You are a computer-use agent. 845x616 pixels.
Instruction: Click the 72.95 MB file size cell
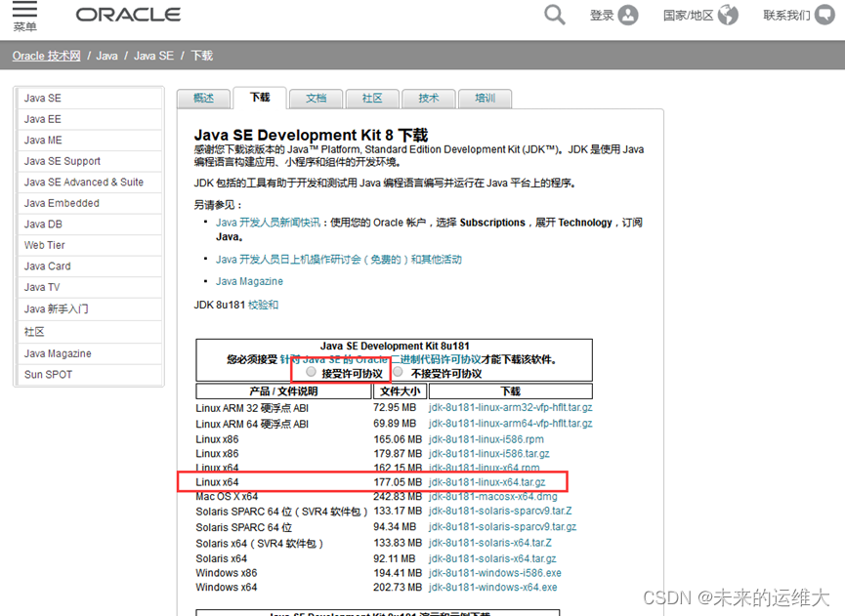[395, 408]
